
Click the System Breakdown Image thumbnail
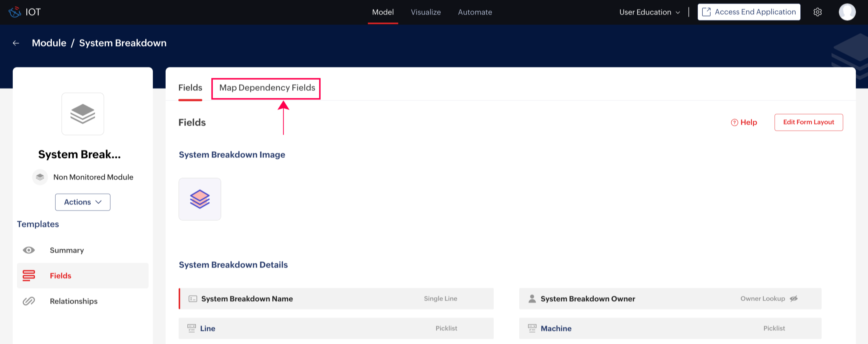click(x=200, y=199)
